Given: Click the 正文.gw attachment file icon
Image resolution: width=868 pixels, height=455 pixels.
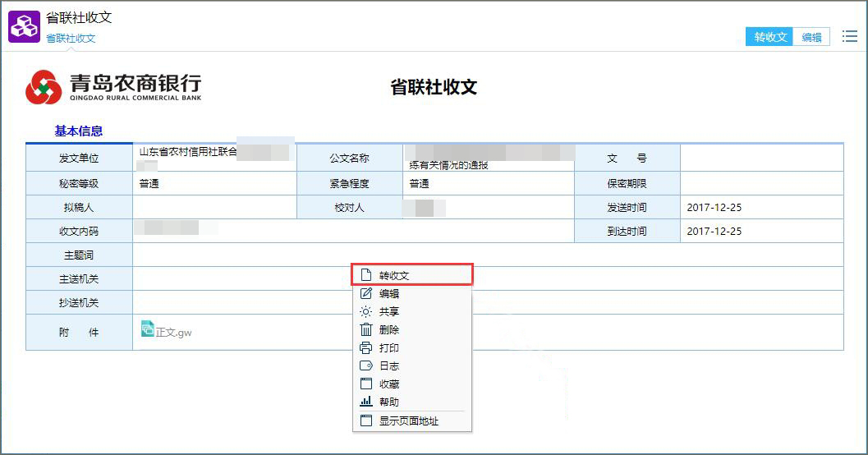Looking at the screenshot, I should tap(147, 329).
